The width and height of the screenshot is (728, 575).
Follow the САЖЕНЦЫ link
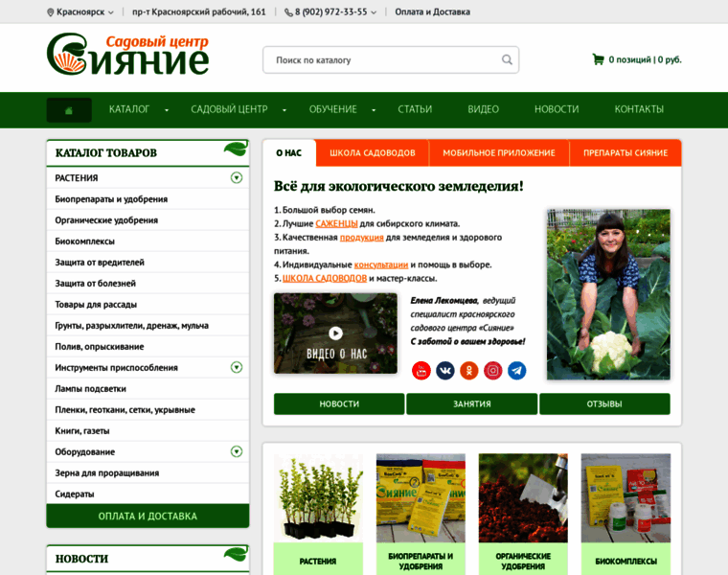pos(336,224)
